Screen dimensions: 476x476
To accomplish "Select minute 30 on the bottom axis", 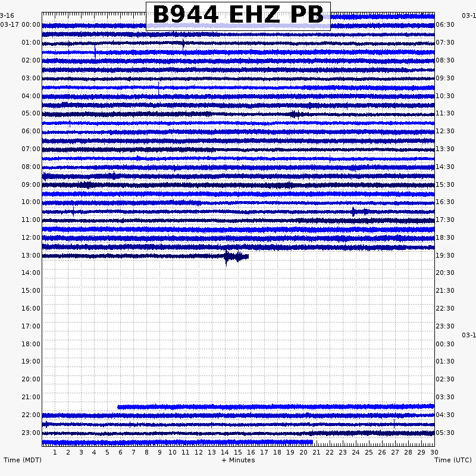I will 434,453.
